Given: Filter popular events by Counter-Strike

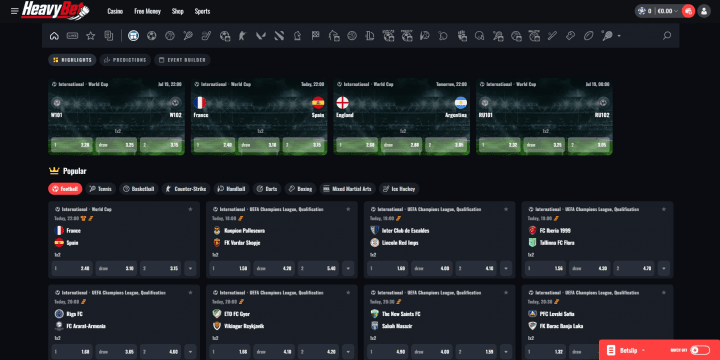Looking at the screenshot, I should (x=186, y=189).
